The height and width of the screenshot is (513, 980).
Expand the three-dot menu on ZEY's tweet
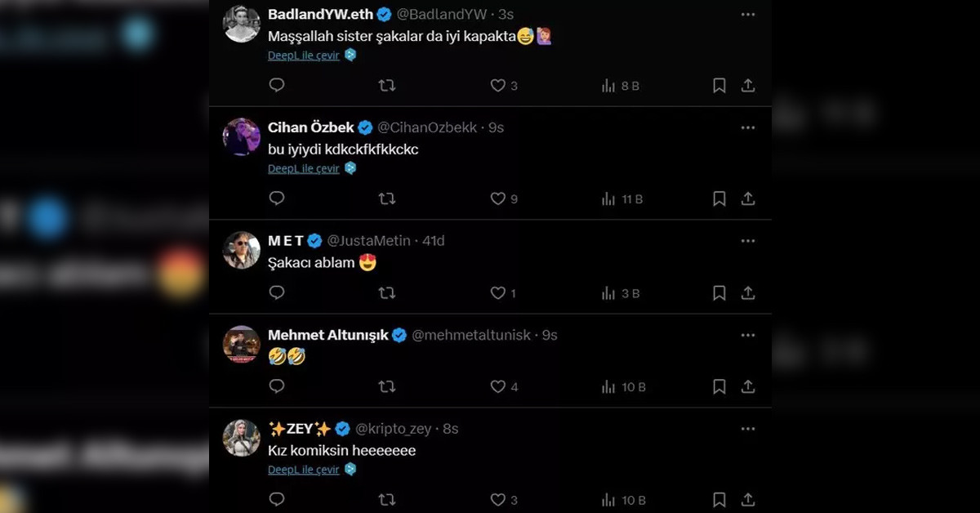tap(747, 429)
